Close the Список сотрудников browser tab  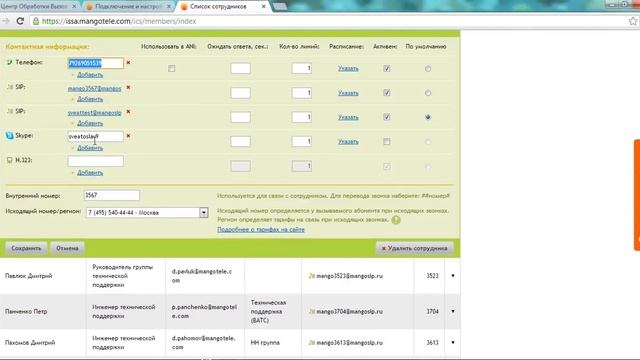point(263,7)
